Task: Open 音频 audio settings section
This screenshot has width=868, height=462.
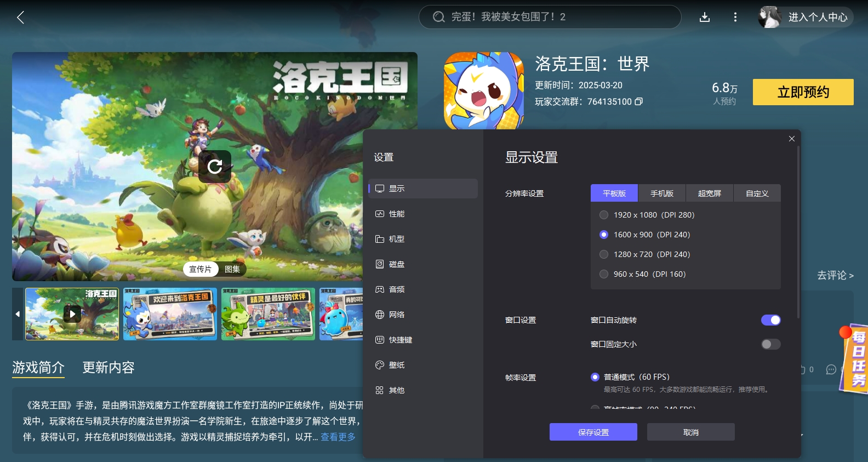Action: click(423, 289)
